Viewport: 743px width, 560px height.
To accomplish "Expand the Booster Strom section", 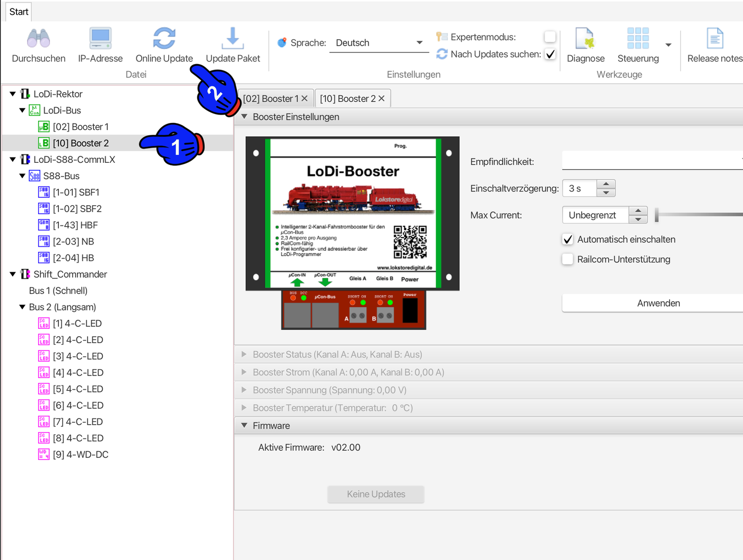I will tap(244, 372).
